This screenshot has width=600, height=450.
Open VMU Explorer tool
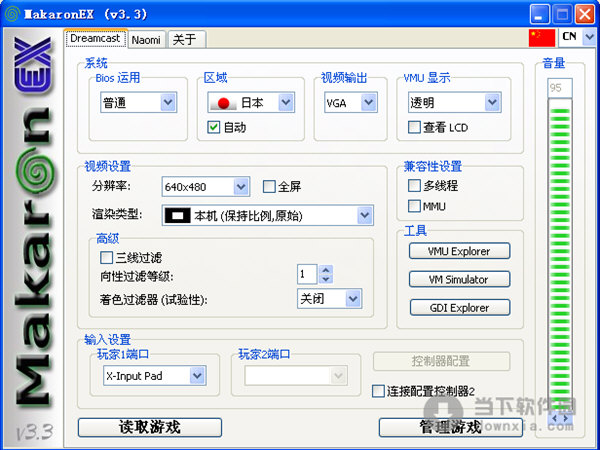[x=459, y=251]
